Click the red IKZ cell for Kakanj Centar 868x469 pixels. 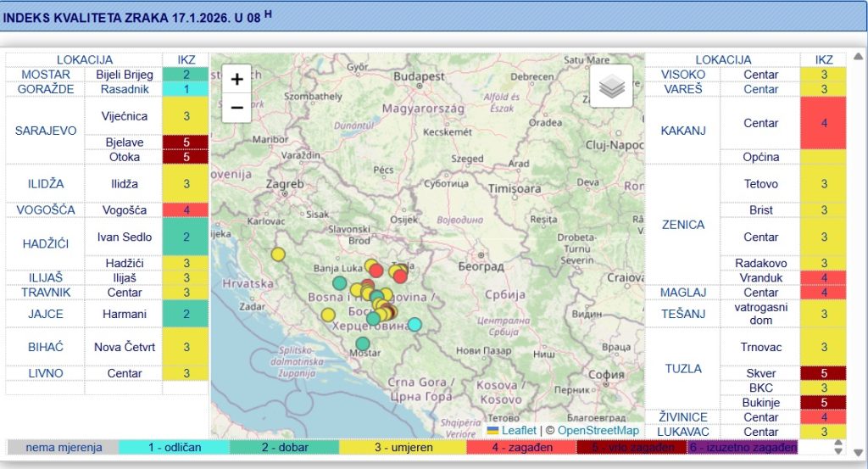[x=822, y=123]
